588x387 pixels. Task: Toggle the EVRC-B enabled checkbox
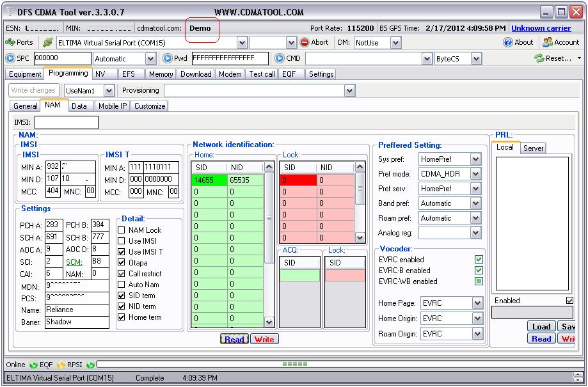(479, 271)
